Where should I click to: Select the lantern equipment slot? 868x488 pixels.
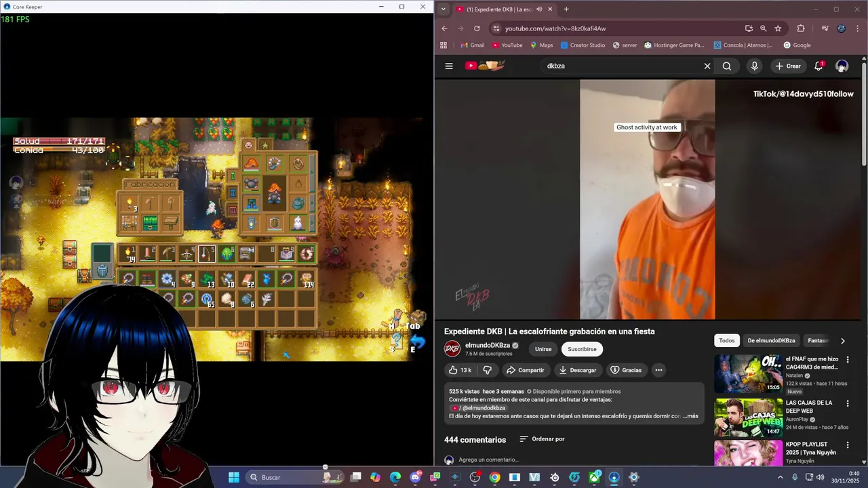point(251,224)
